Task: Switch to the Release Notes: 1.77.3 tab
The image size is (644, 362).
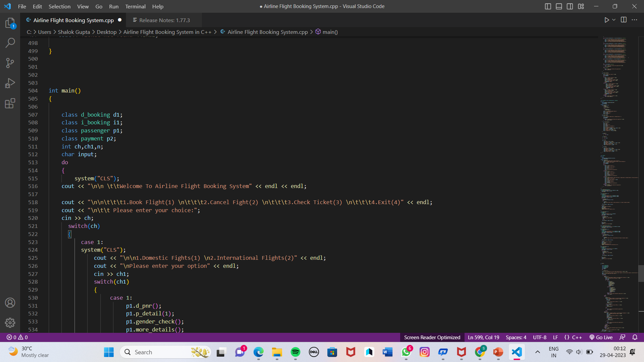Action: click(164, 20)
